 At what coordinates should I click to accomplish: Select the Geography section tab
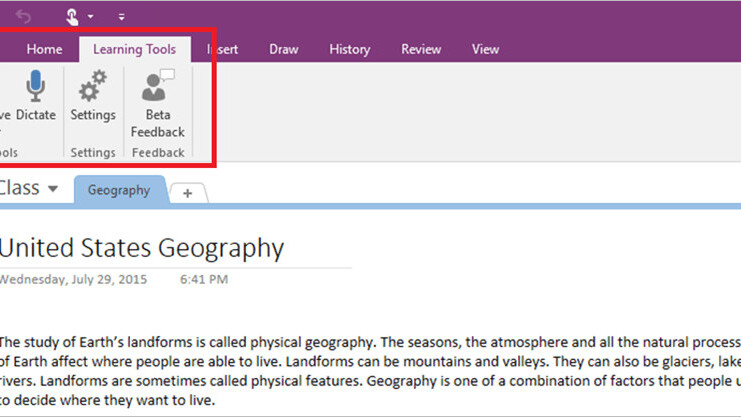(x=118, y=190)
